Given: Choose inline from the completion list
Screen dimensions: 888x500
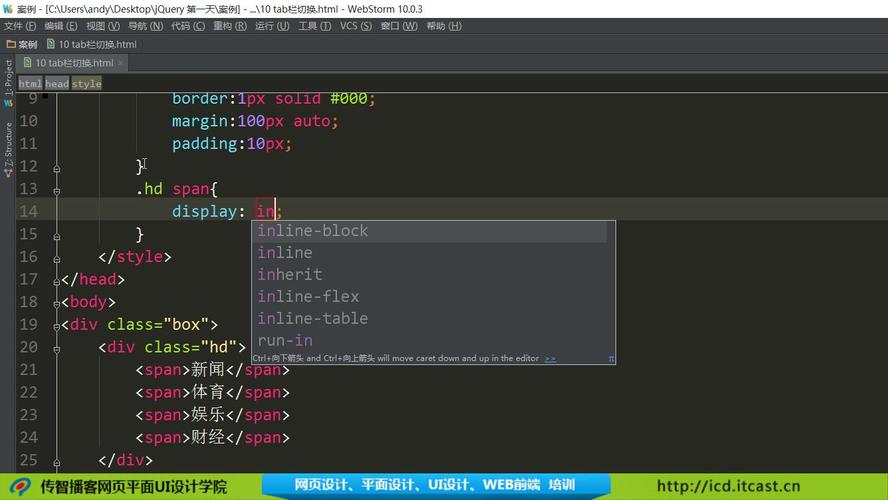Looking at the screenshot, I should click(x=429, y=253).
